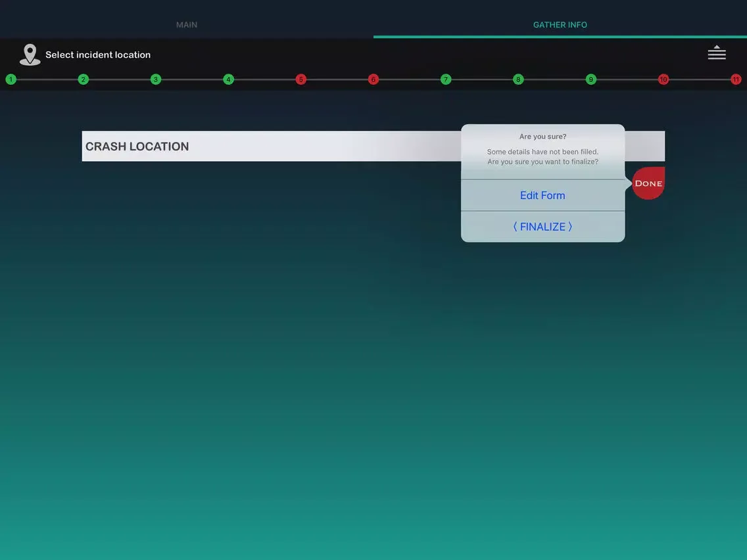Select green step 7 marker

445,80
